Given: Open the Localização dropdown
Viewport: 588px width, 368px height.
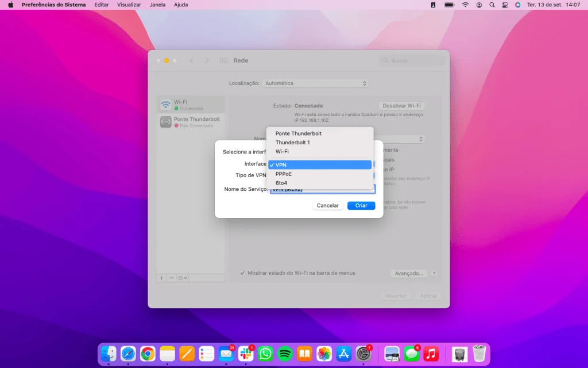Looking at the screenshot, I should coord(316,83).
